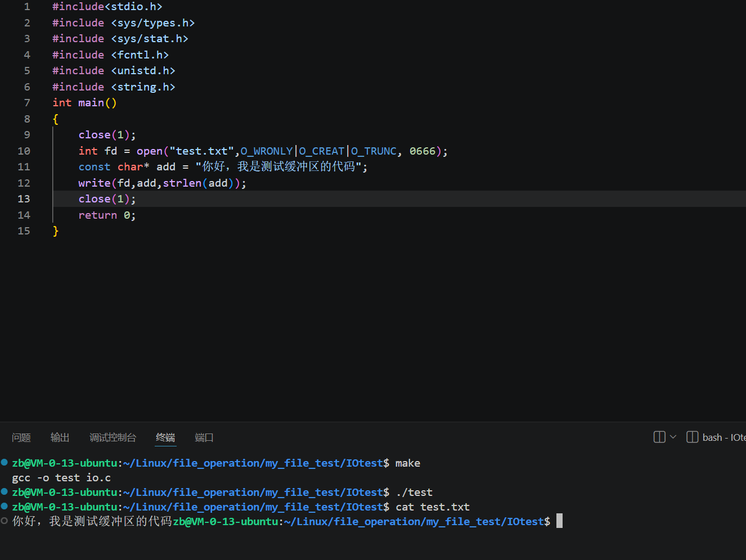The width and height of the screenshot is (746, 560).
Task: Click the "#include <sys/stat.h>" line
Action: coord(120,39)
